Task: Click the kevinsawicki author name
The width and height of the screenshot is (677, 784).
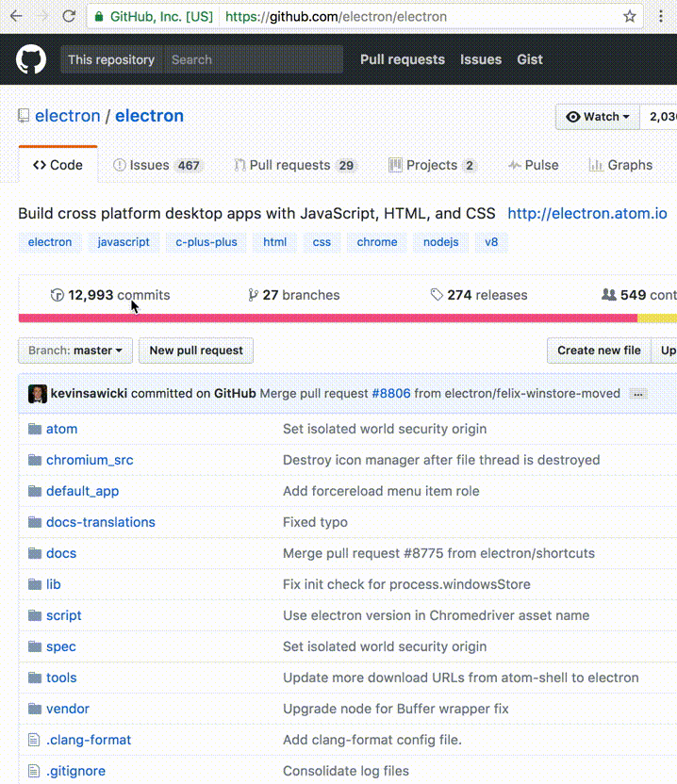Action: [x=89, y=394]
